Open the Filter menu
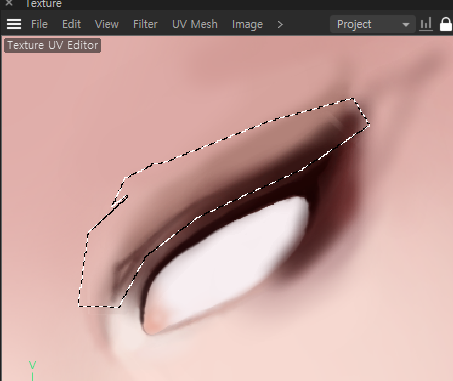Viewport: 453px width, 381px height. 145,24
